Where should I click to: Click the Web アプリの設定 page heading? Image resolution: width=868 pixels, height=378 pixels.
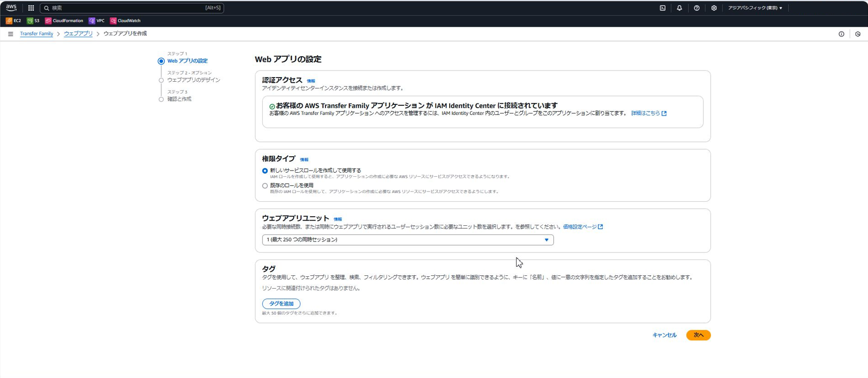click(288, 59)
